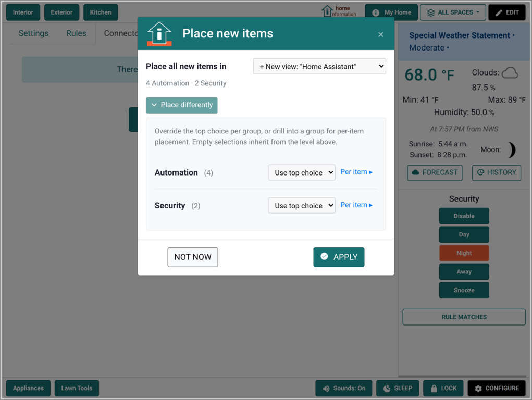Click the moon icon on SLEEP button
Viewport: 532px width, 400px height.
click(387, 389)
